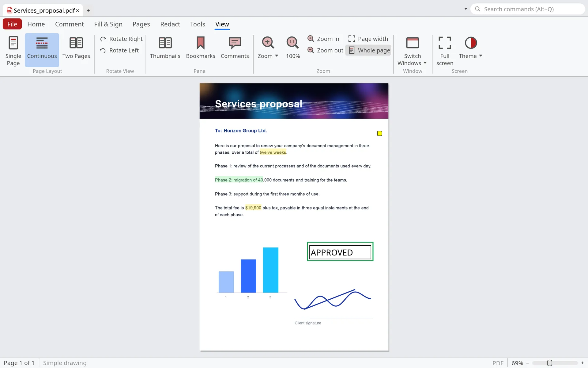Switch to the Pages tab

pyautogui.click(x=141, y=24)
